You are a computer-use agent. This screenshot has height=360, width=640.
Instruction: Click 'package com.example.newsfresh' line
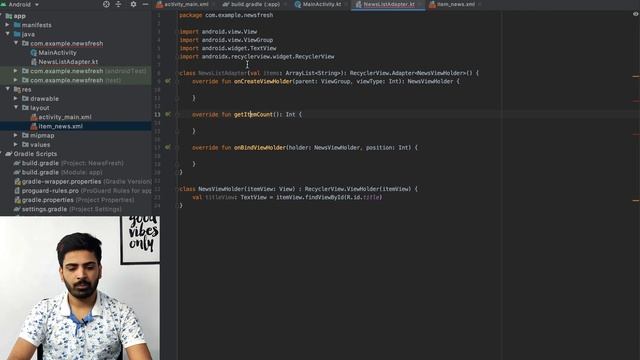(x=226, y=15)
